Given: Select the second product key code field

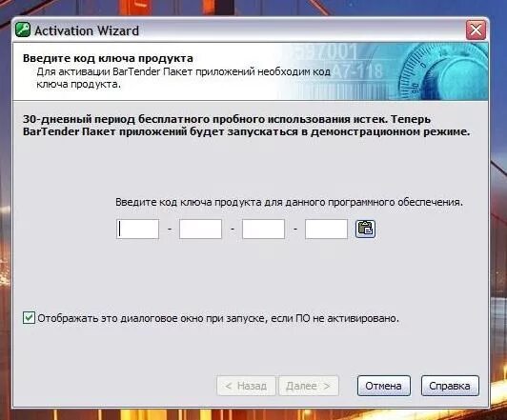Looking at the screenshot, I should point(200,230).
